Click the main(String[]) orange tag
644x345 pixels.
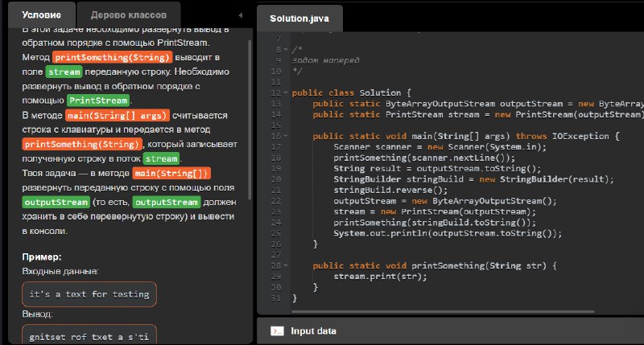171,173
